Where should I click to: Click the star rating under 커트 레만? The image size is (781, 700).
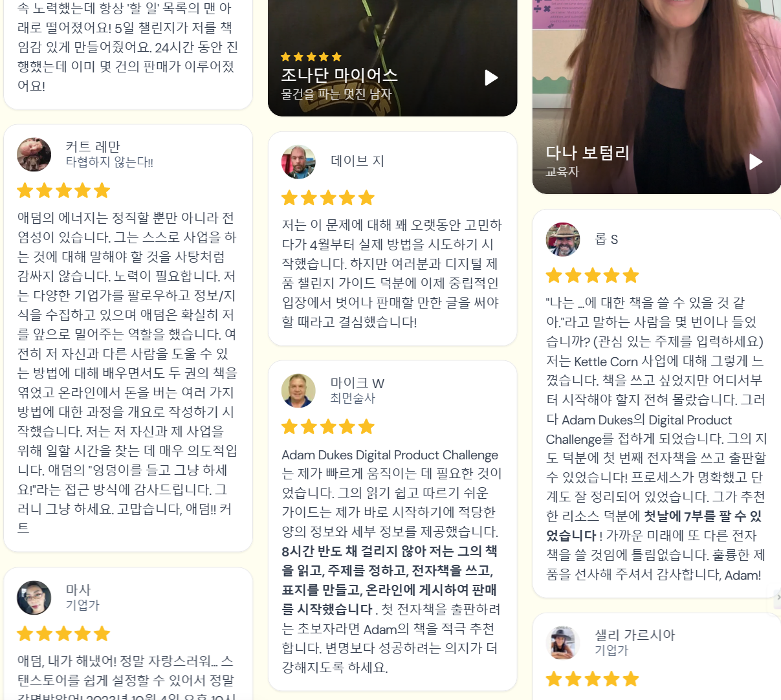click(63, 191)
